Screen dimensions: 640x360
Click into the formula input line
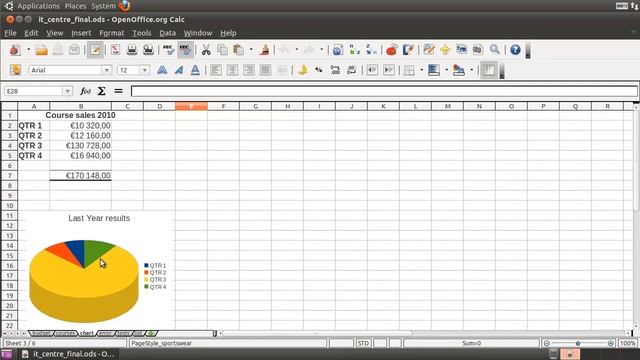[384, 91]
